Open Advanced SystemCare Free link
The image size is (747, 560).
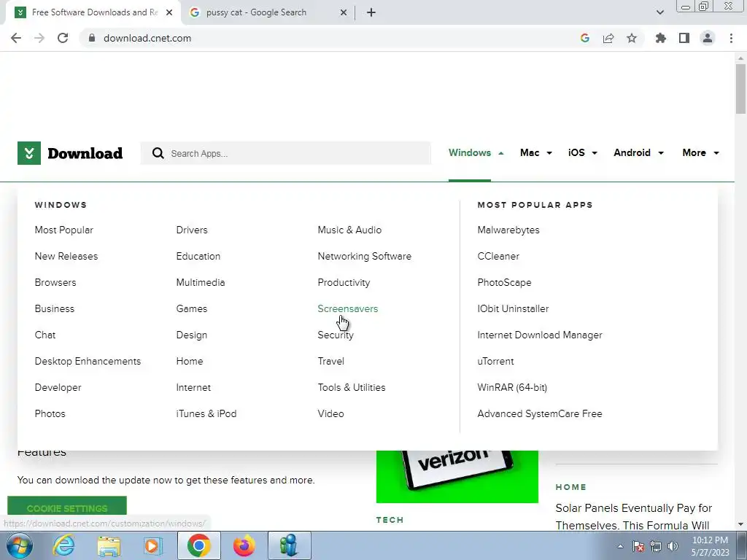(x=540, y=414)
